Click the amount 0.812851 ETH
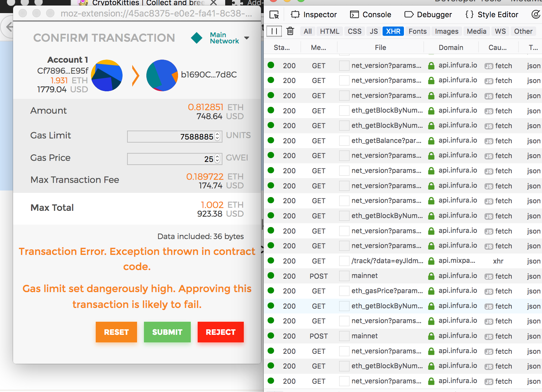This screenshot has width=542, height=392. pos(216,107)
